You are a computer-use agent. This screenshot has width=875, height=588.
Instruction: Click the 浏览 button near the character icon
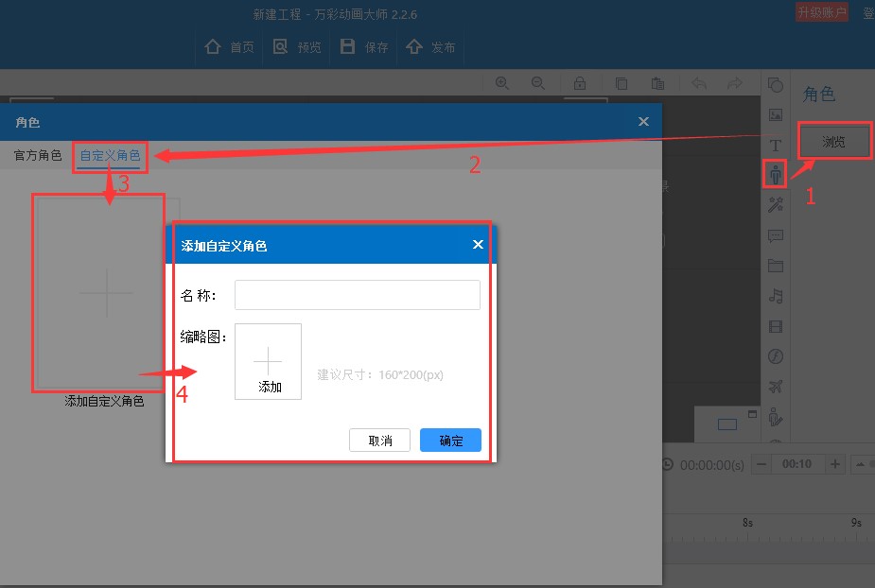click(x=833, y=140)
